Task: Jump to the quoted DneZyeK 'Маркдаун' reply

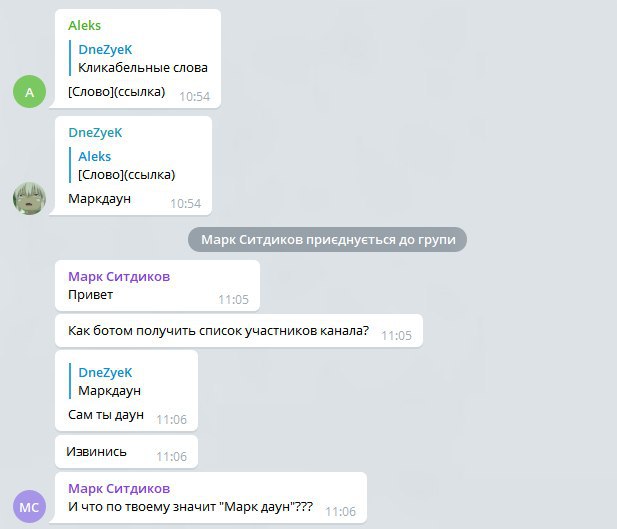Action: point(105,381)
